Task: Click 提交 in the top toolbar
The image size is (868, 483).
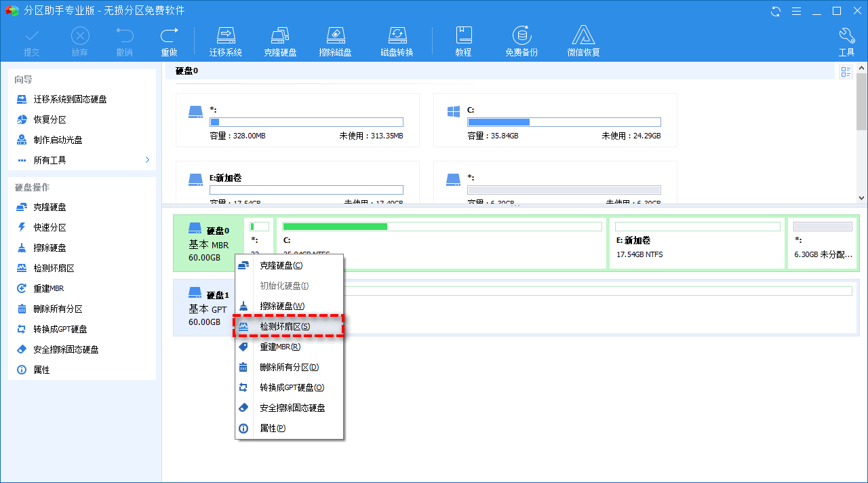Action: [31, 41]
